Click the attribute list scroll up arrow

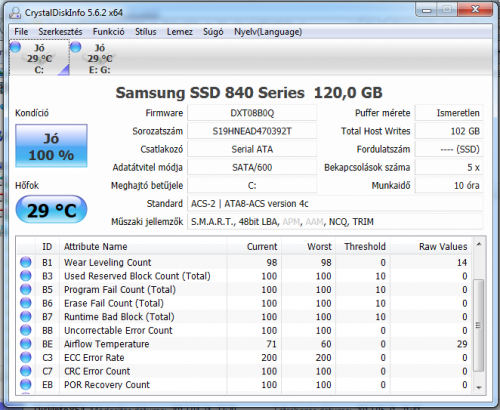[479, 245]
